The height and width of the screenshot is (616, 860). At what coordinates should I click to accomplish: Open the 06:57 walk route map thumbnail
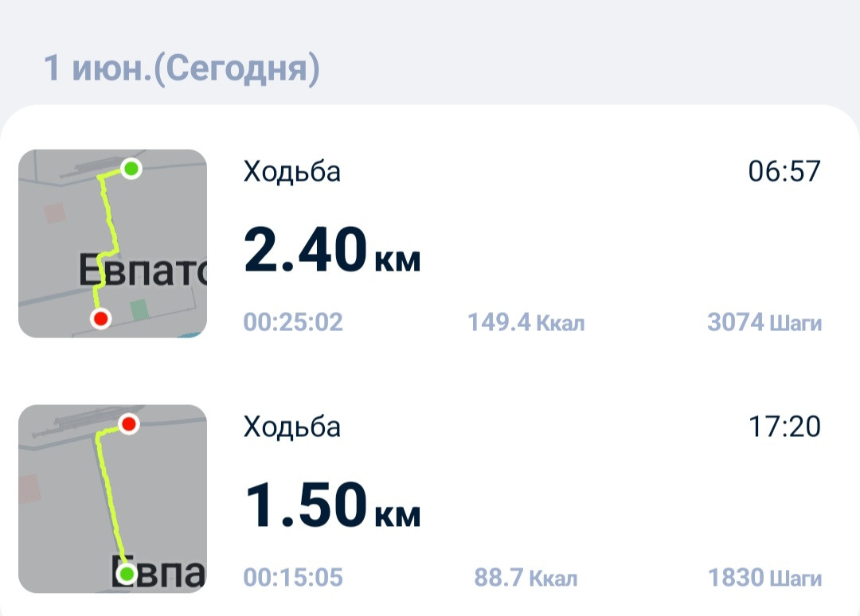pos(112,244)
